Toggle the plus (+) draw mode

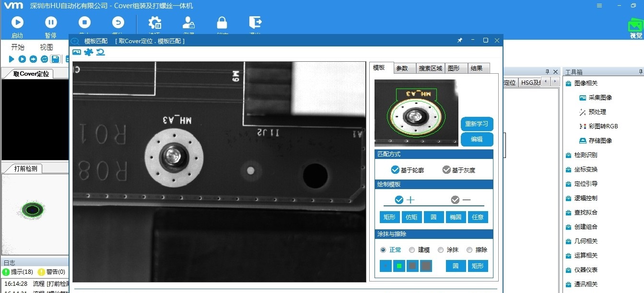pos(399,200)
